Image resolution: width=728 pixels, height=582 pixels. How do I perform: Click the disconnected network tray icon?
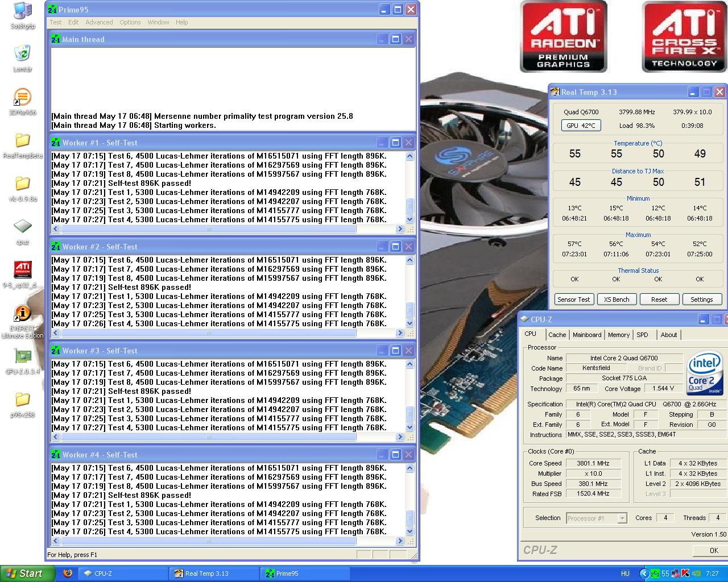coord(676,573)
